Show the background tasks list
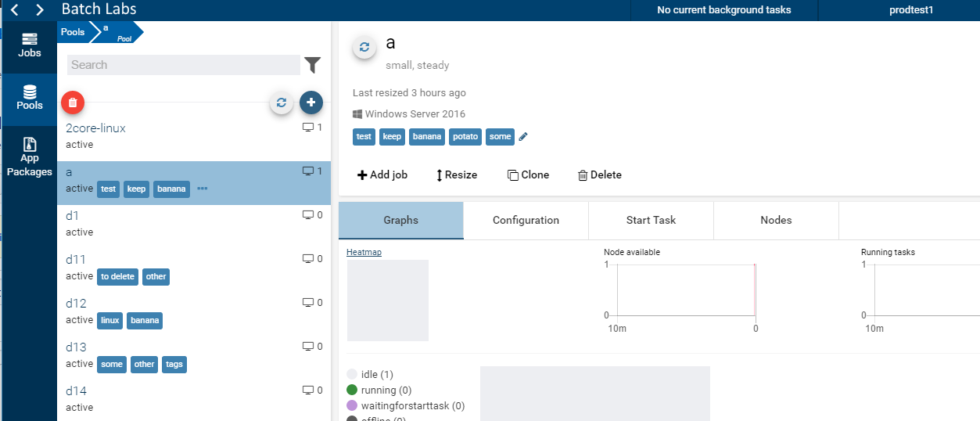The height and width of the screenshot is (421, 980). 723,10
